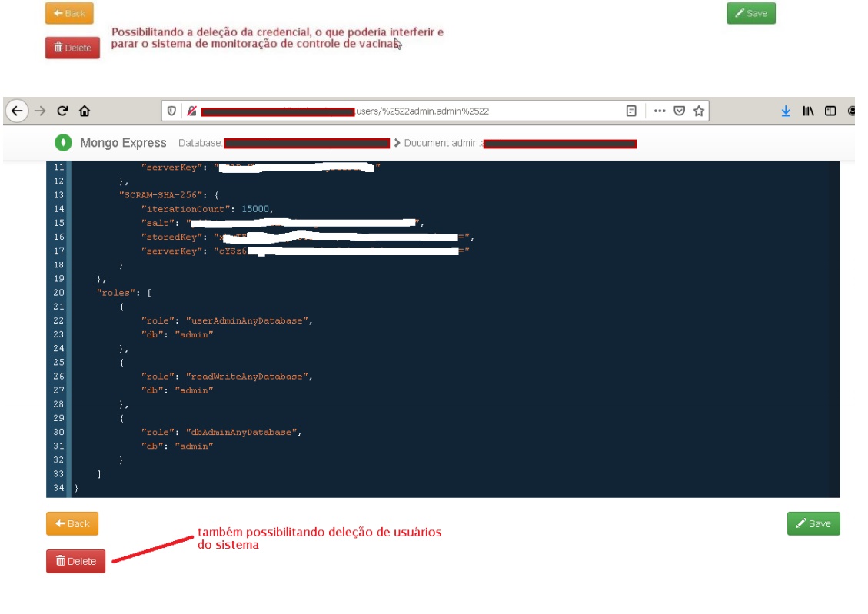The width and height of the screenshot is (868, 614).
Task: Go back using browser back arrow
Action: [x=17, y=111]
